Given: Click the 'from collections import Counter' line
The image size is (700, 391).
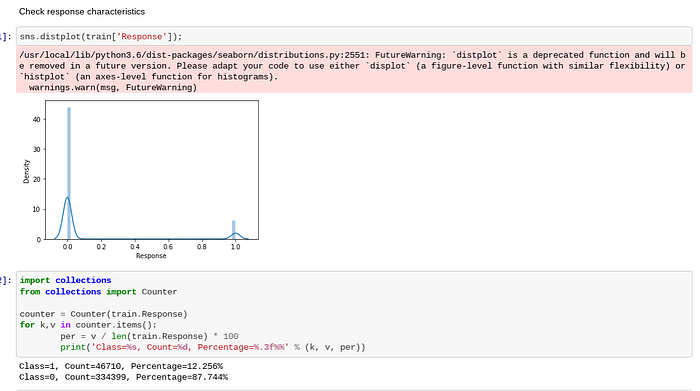Looking at the screenshot, I should 98,292.
